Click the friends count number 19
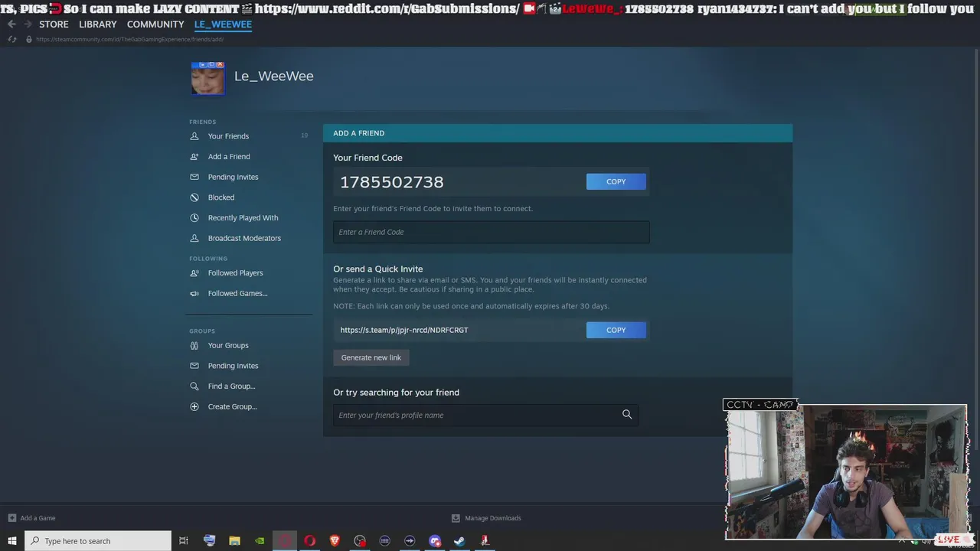 coord(304,136)
